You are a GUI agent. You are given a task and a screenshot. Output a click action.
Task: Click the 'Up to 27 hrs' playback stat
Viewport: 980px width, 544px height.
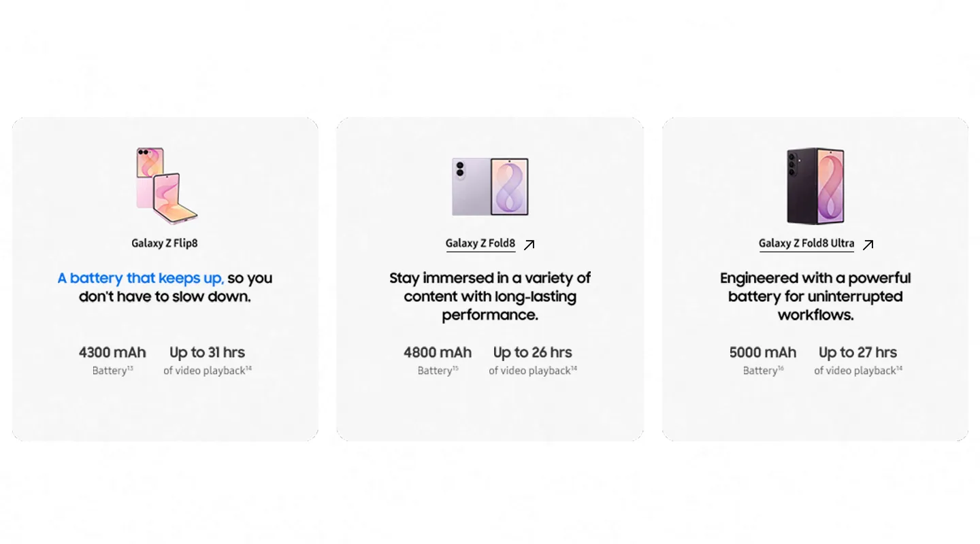[858, 353]
